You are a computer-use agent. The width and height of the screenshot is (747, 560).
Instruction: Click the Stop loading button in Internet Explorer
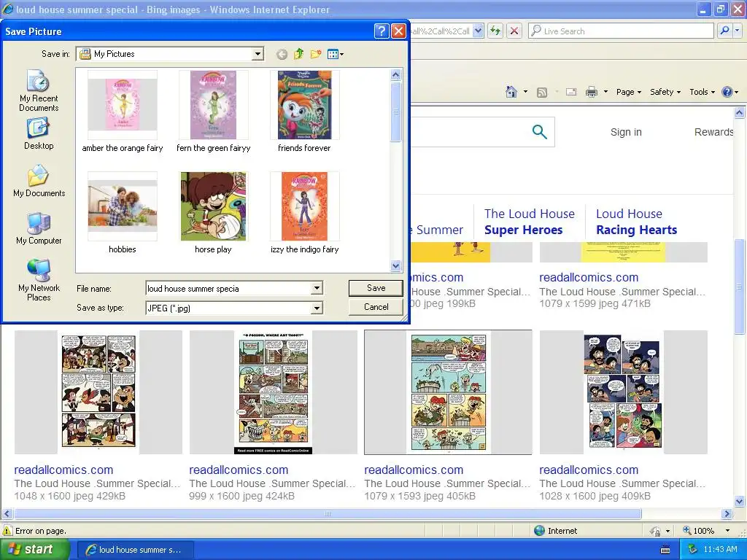pos(514,31)
